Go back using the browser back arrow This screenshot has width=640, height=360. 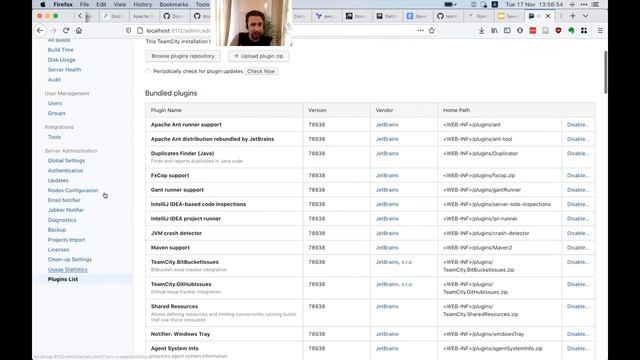point(40,30)
